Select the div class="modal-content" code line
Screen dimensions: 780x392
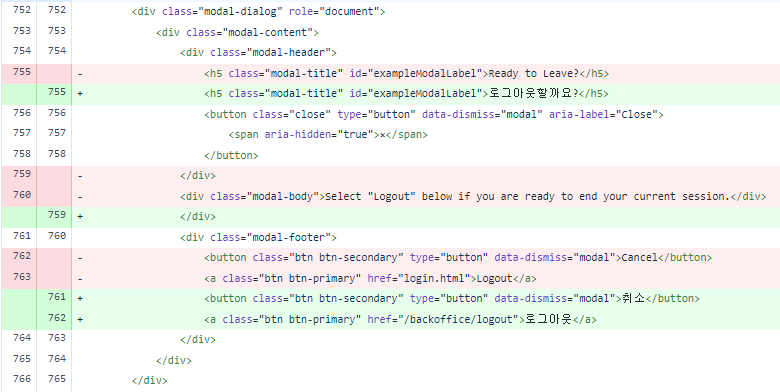[x=237, y=32]
